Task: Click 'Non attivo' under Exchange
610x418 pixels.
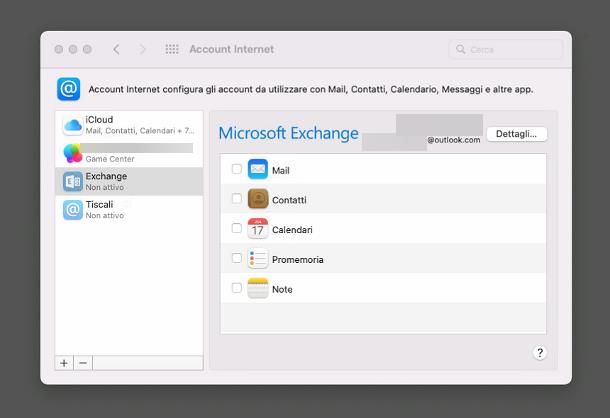Action: pos(105,187)
